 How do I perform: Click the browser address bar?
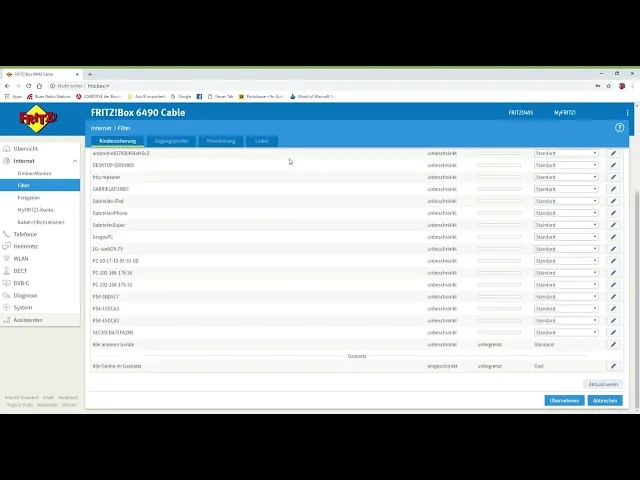pos(318,86)
